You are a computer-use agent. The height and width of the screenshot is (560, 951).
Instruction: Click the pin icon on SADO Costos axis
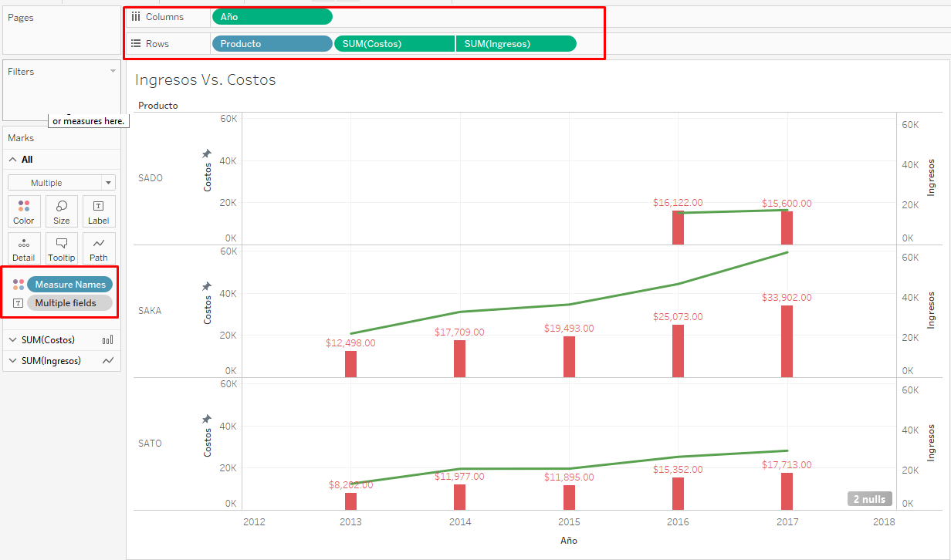206,154
